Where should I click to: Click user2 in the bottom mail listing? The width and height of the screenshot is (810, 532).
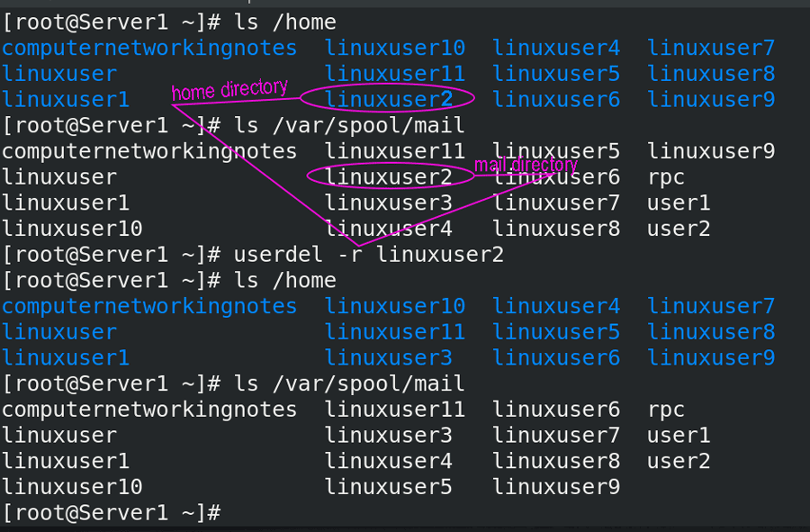pos(679,462)
